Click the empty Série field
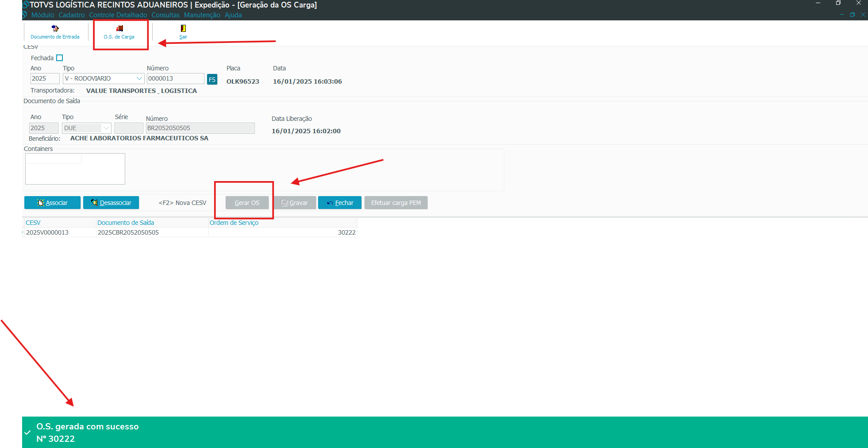This screenshot has height=448, width=868. [x=129, y=128]
